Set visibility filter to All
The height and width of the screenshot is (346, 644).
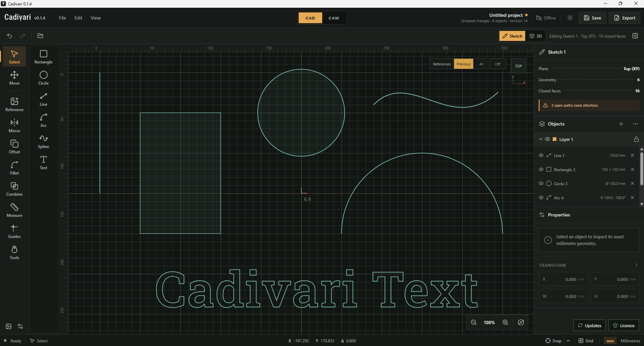pyautogui.click(x=481, y=64)
